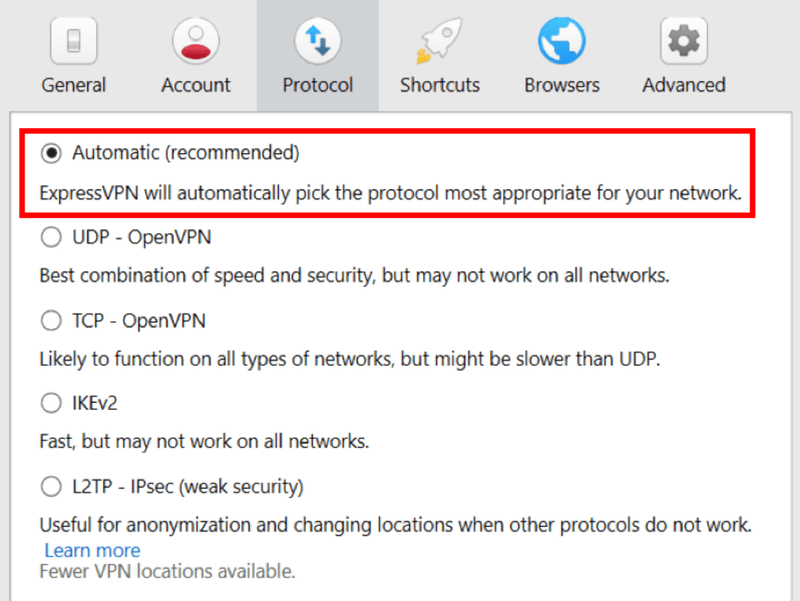Switch to the Account tab label
Image resolution: width=800 pixels, height=601 pixels.
click(196, 85)
